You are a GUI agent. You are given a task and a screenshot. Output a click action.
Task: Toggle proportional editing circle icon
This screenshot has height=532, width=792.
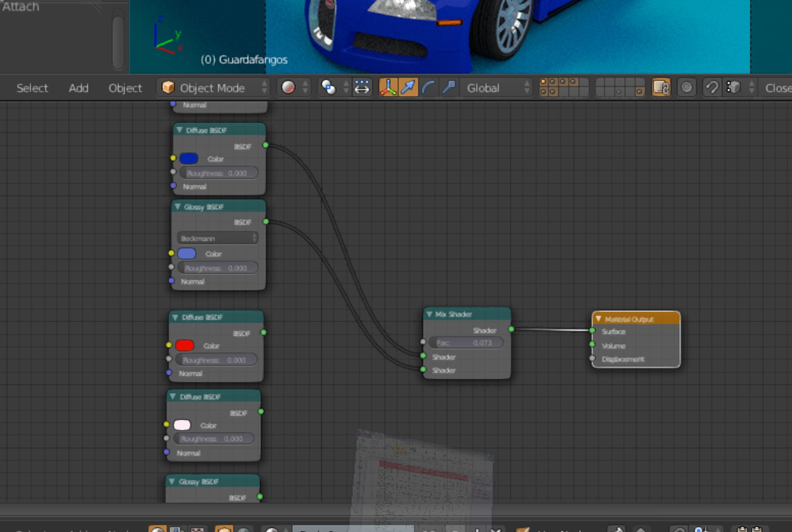pyautogui.click(x=687, y=88)
